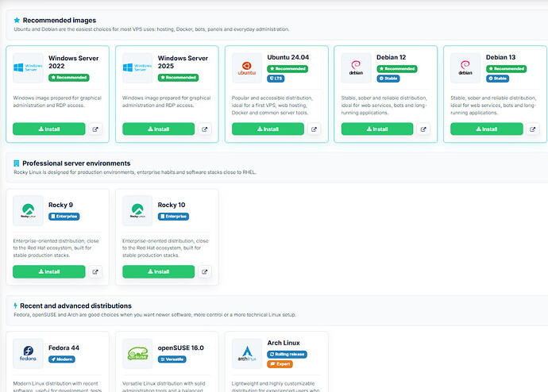Install the Debian 12 image
The width and height of the screenshot is (548, 392).
[377, 129]
